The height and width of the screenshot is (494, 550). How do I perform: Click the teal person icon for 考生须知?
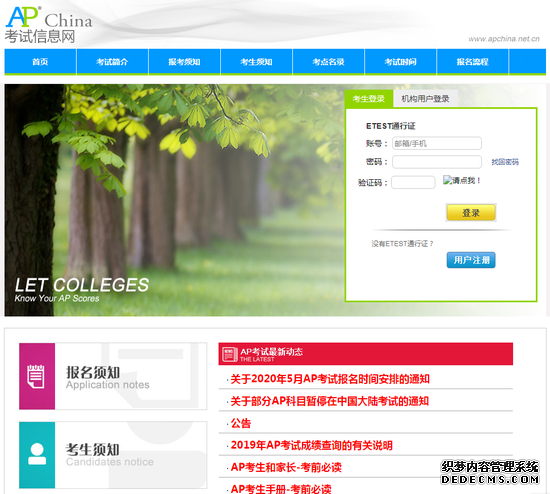37,455
